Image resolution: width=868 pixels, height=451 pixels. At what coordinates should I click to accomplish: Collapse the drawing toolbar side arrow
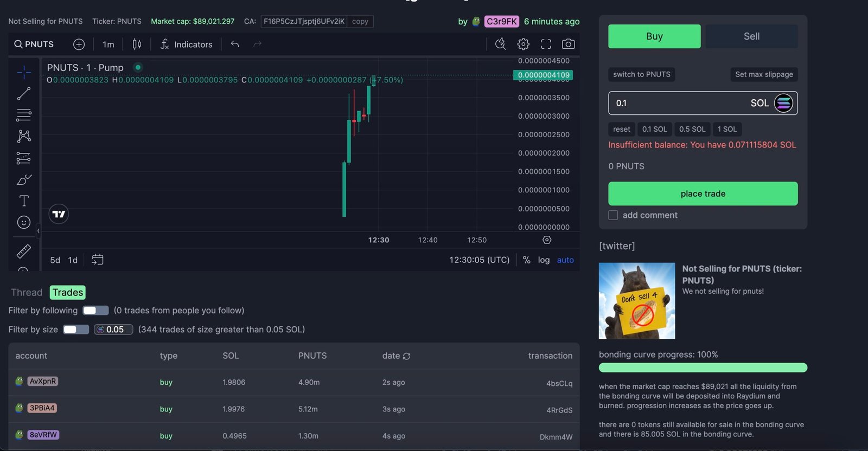pyautogui.click(x=38, y=231)
